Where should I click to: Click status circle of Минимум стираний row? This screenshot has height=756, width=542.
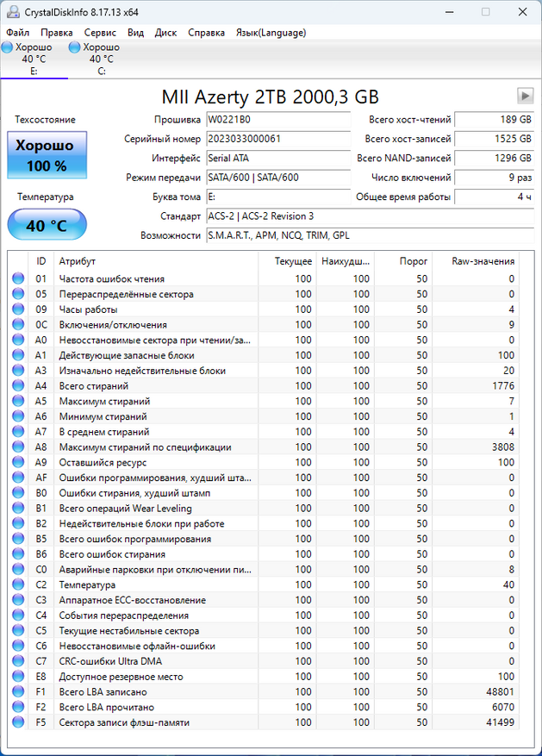pyautogui.click(x=18, y=416)
